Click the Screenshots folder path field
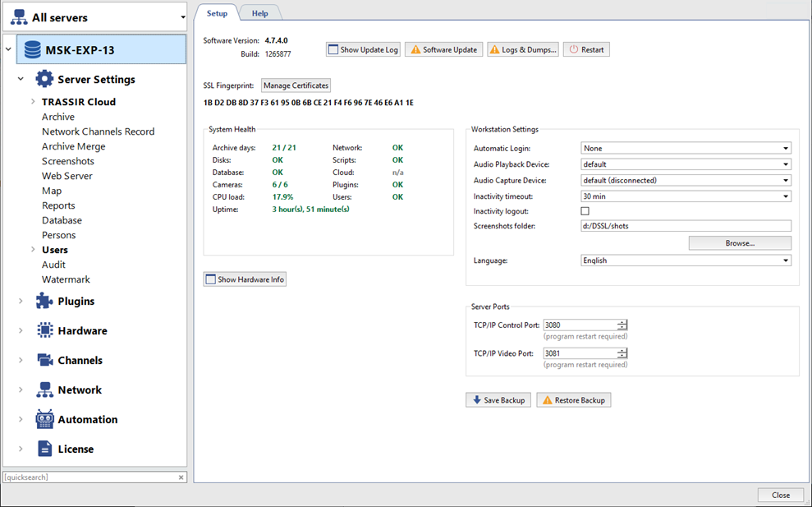 click(686, 226)
